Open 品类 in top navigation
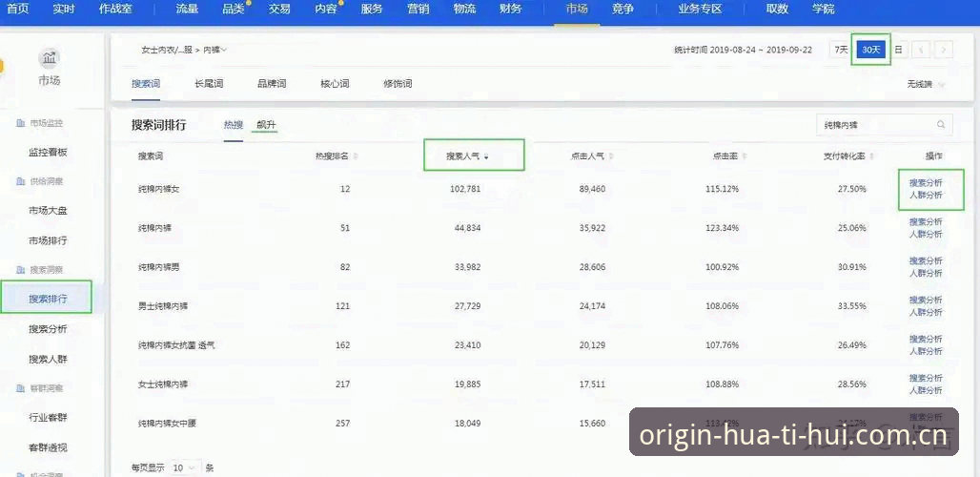Screen dimensions: 980x477 [x=234, y=9]
